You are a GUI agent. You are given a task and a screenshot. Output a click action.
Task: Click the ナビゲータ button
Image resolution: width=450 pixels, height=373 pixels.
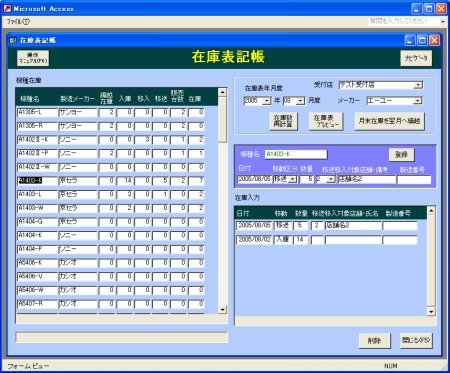click(x=416, y=58)
